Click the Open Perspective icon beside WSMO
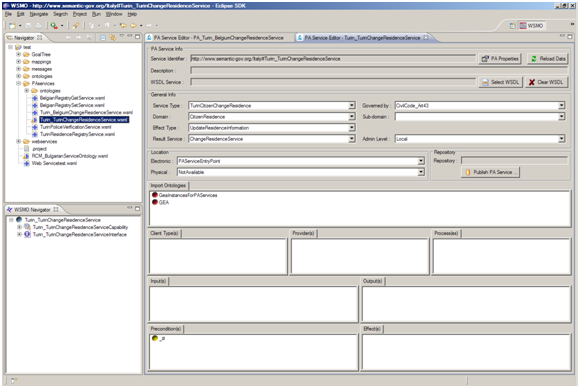Screen dimensions: 580x388 tap(512, 26)
